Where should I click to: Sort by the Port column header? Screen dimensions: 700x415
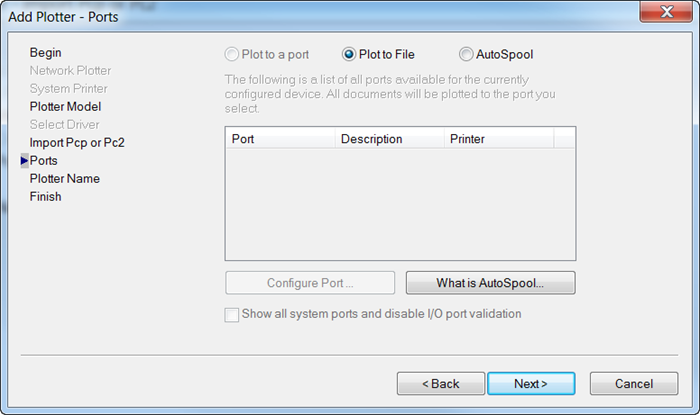coord(280,139)
